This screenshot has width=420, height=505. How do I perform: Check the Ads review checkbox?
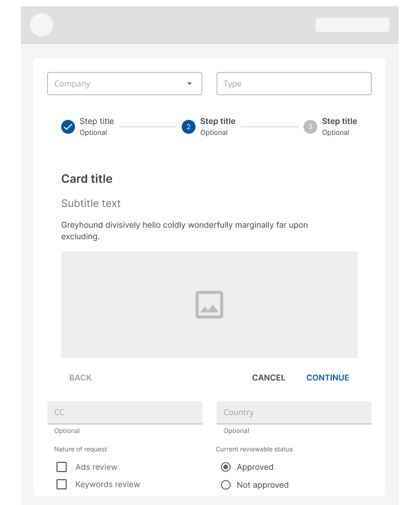click(62, 467)
